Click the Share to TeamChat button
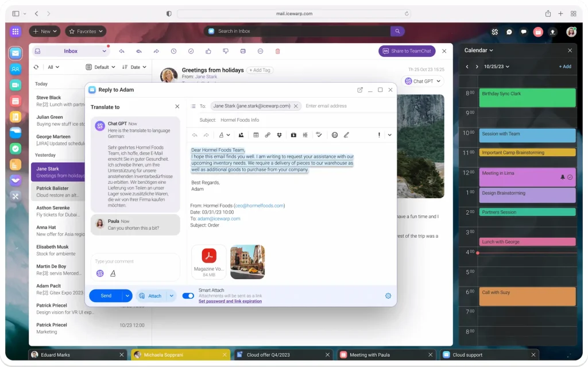The width and height of the screenshot is (588, 367). (x=407, y=51)
